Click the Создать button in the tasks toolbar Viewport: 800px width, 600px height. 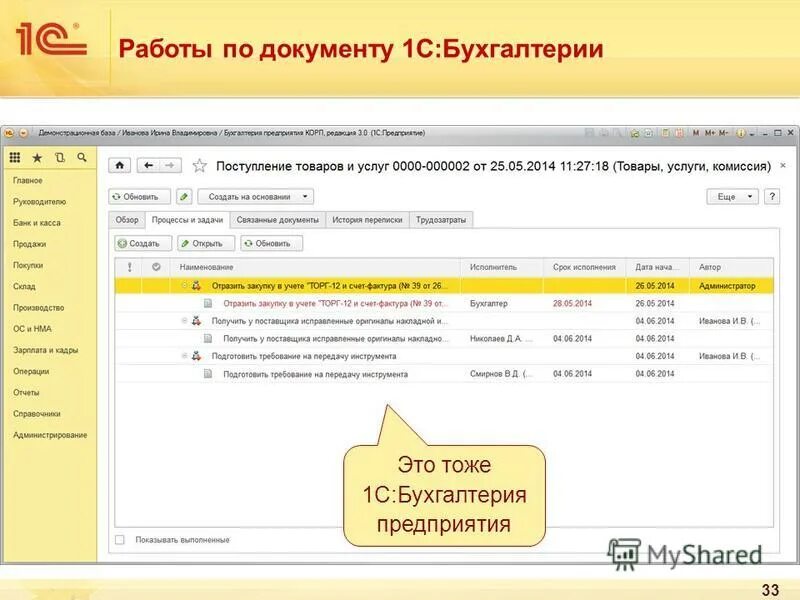coord(140,243)
